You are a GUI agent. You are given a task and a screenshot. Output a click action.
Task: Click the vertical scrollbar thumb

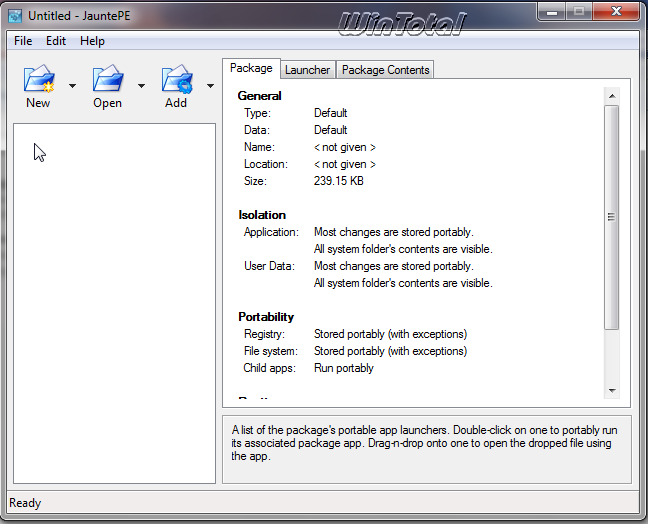[612, 217]
